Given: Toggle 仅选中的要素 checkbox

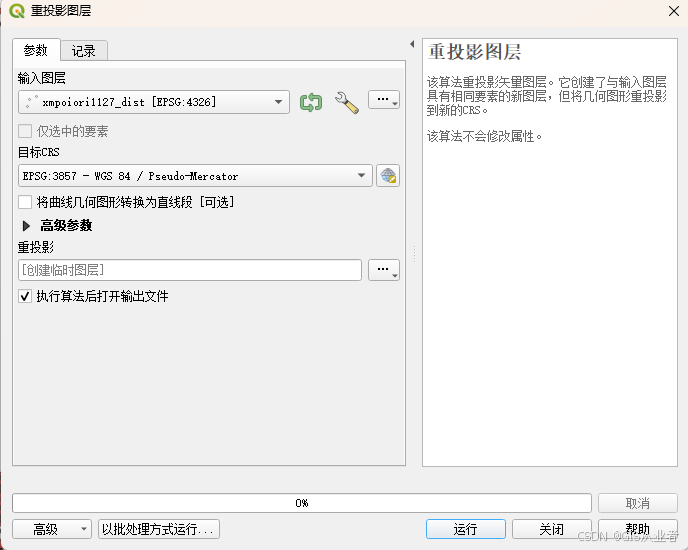Looking at the screenshot, I should tap(25, 131).
